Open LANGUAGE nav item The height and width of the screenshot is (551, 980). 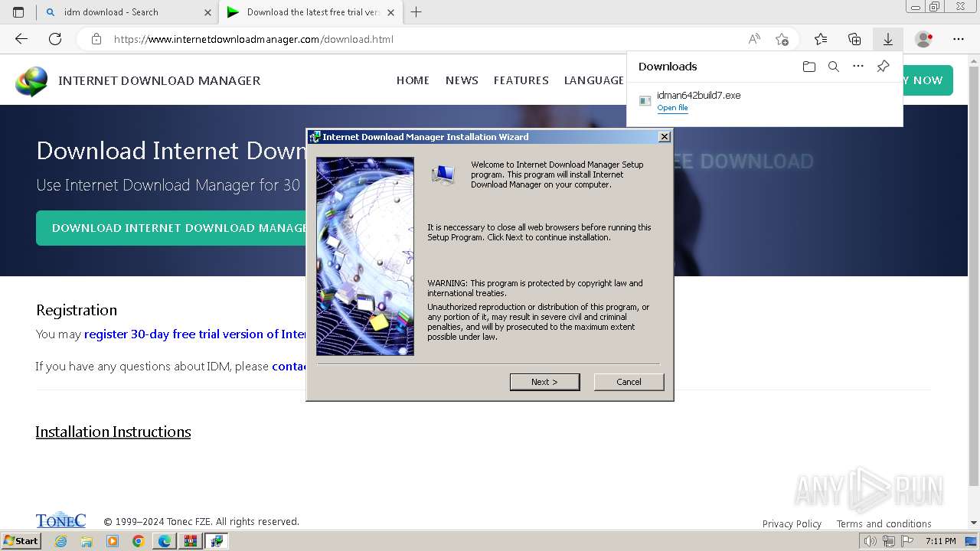(594, 80)
